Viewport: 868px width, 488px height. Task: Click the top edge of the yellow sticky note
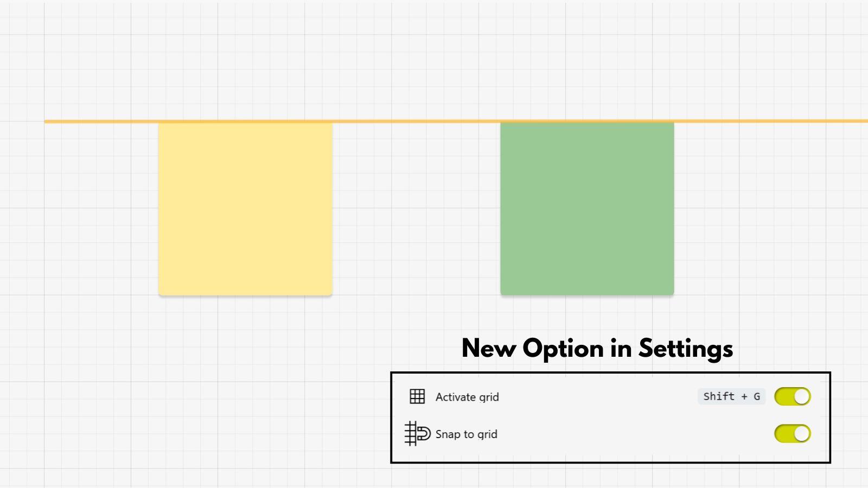point(245,124)
